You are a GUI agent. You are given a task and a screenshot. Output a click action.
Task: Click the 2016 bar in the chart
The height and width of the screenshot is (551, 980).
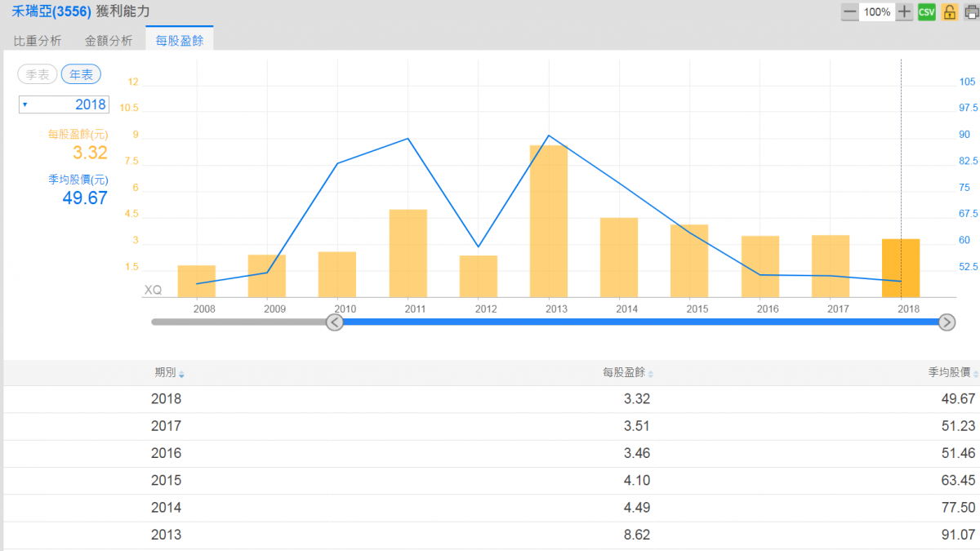tap(760, 266)
